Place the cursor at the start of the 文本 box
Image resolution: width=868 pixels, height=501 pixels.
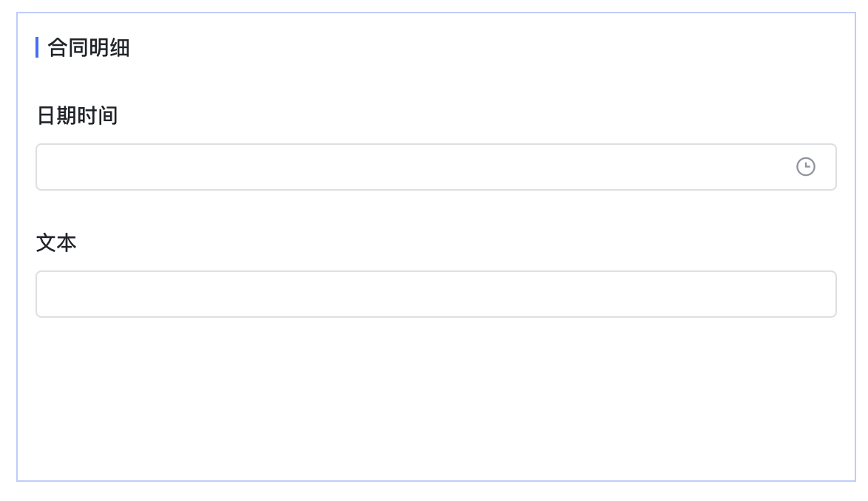(47, 294)
